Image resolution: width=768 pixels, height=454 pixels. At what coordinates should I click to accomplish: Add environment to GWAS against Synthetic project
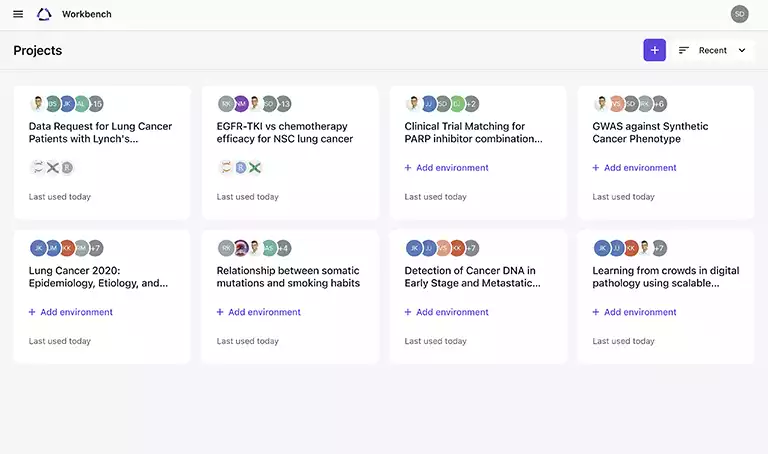pos(634,168)
